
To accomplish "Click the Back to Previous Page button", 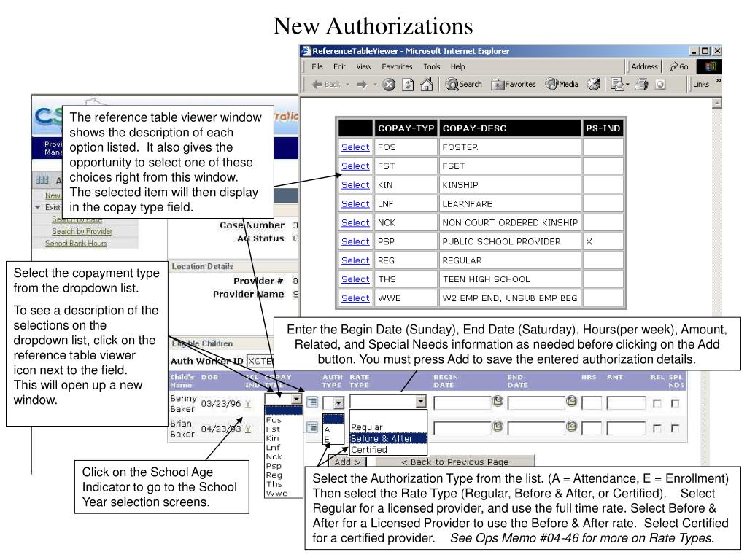I will pos(455,462).
